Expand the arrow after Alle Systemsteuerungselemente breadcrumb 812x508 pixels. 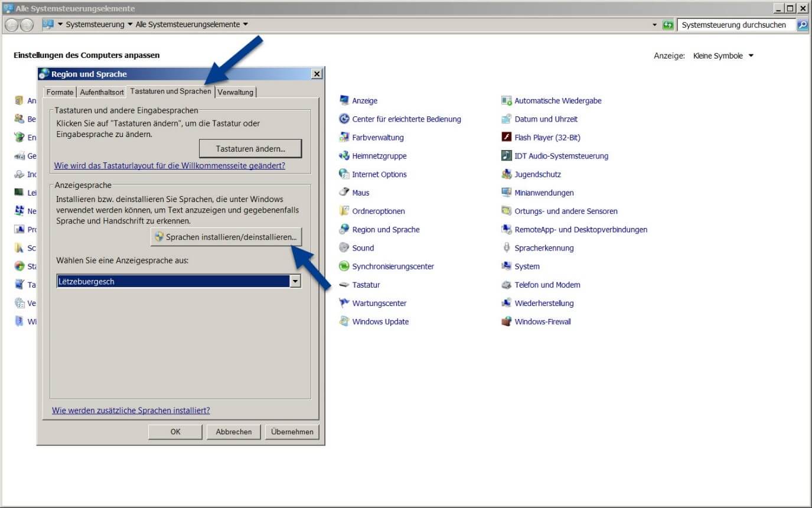point(245,25)
